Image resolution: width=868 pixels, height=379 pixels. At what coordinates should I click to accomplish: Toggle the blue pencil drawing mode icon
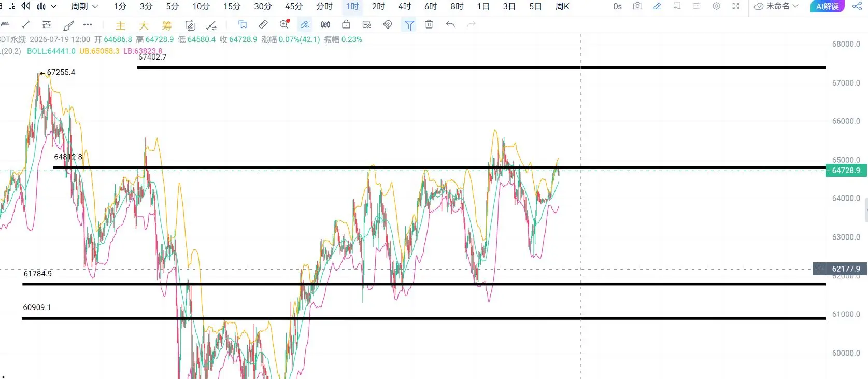[x=658, y=6]
